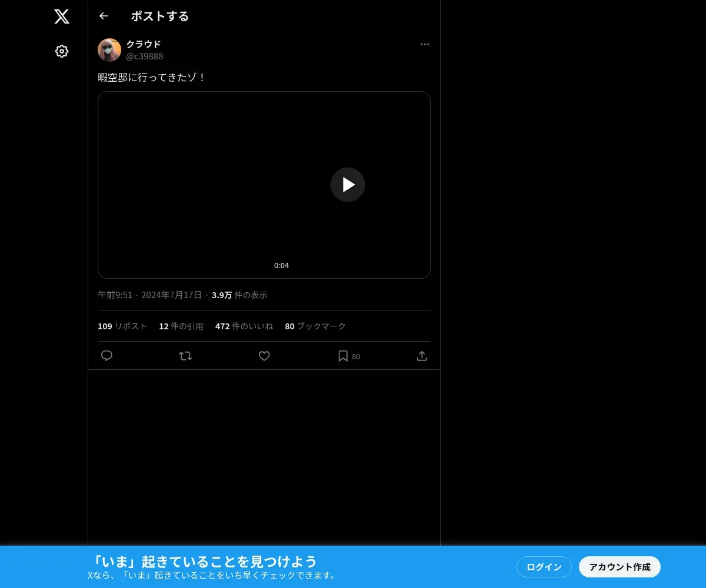Click the ポストする page heading
This screenshot has height=588, width=706.
[160, 16]
